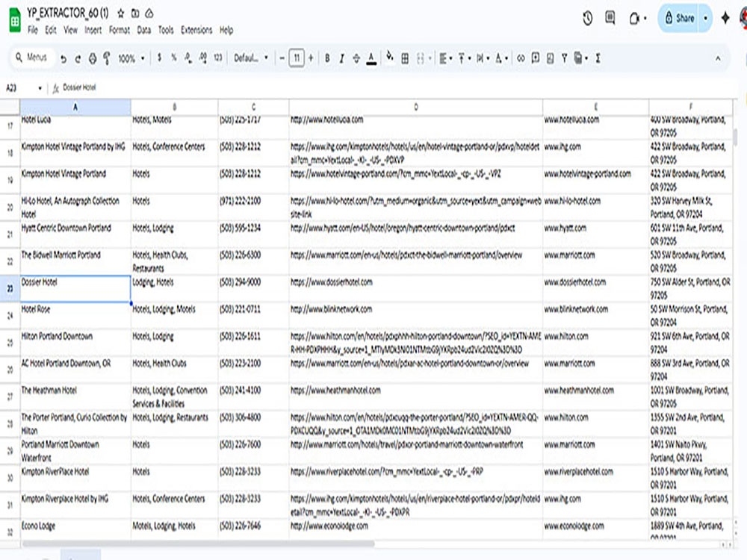747x560 pixels.
Task: Select the Econo Lodge cell
Action: pyautogui.click(x=75, y=529)
